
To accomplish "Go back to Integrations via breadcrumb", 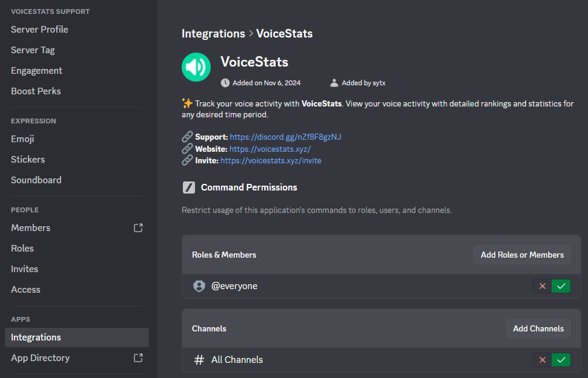I will [x=213, y=34].
